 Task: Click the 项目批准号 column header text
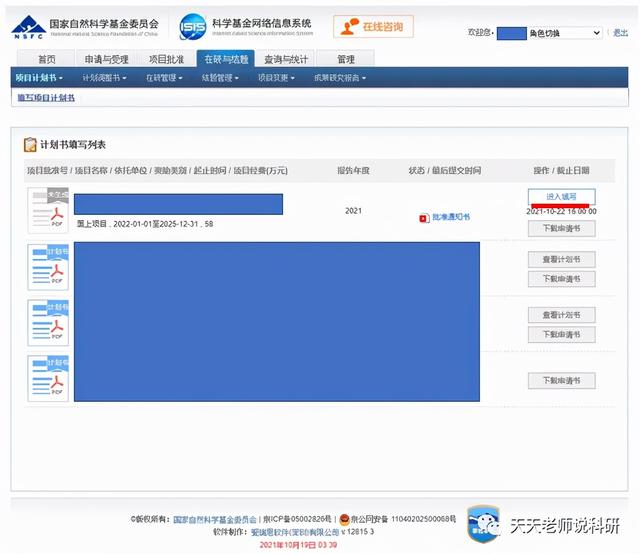click(48, 171)
